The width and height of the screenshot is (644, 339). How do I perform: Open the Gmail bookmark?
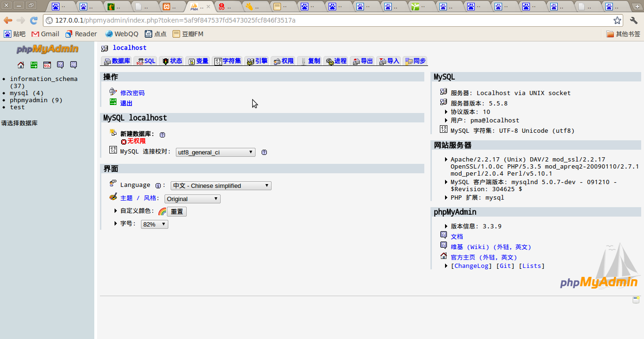point(45,34)
